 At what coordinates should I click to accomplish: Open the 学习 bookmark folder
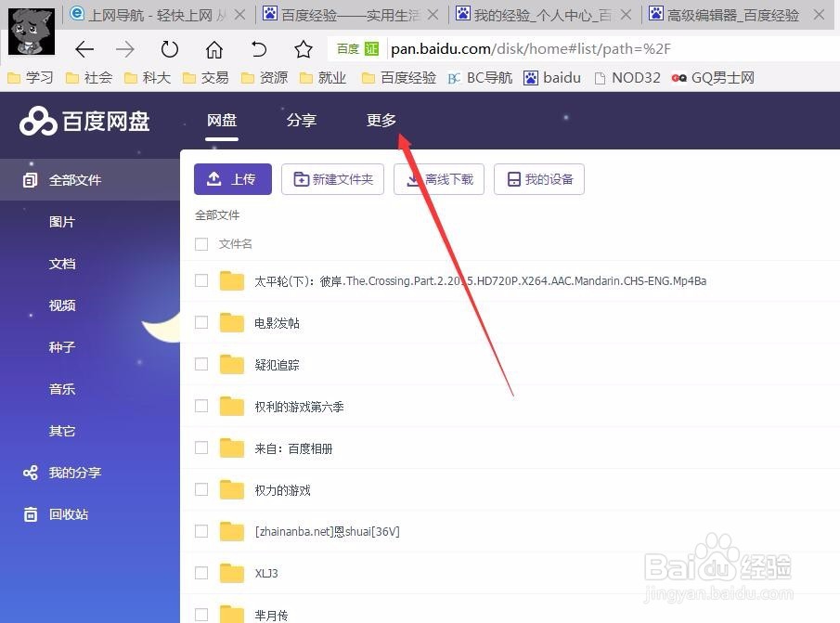(x=31, y=78)
